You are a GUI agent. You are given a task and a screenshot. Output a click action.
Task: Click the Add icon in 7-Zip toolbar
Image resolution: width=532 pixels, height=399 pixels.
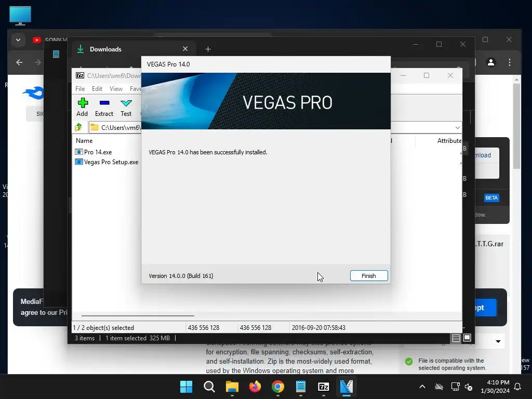(x=83, y=107)
